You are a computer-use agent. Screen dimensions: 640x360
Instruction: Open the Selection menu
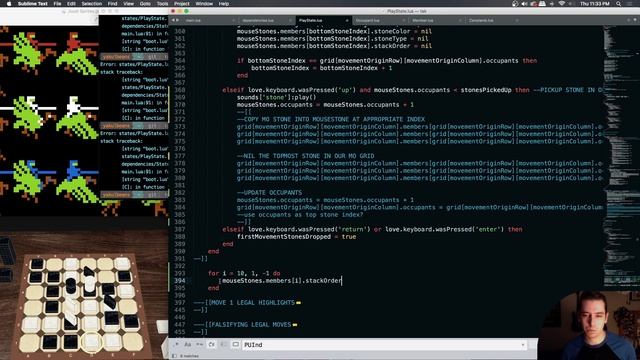tap(91, 4)
